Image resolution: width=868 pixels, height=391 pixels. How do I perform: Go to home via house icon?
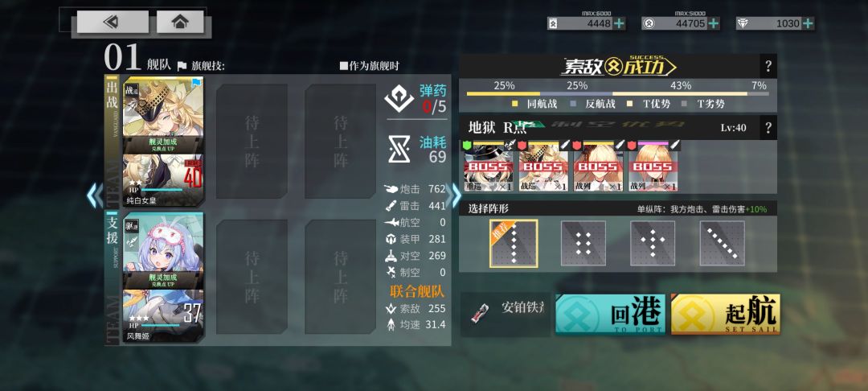pos(180,22)
